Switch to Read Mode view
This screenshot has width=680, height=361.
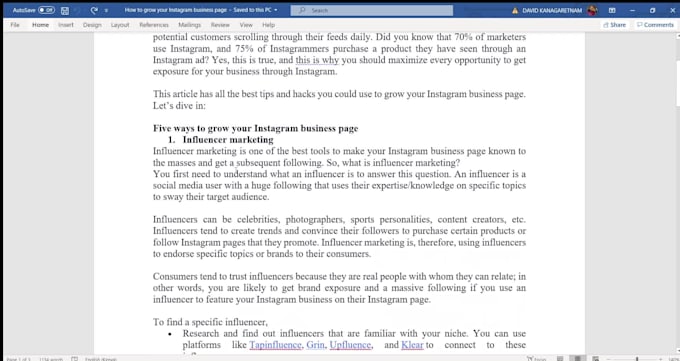coord(560,358)
